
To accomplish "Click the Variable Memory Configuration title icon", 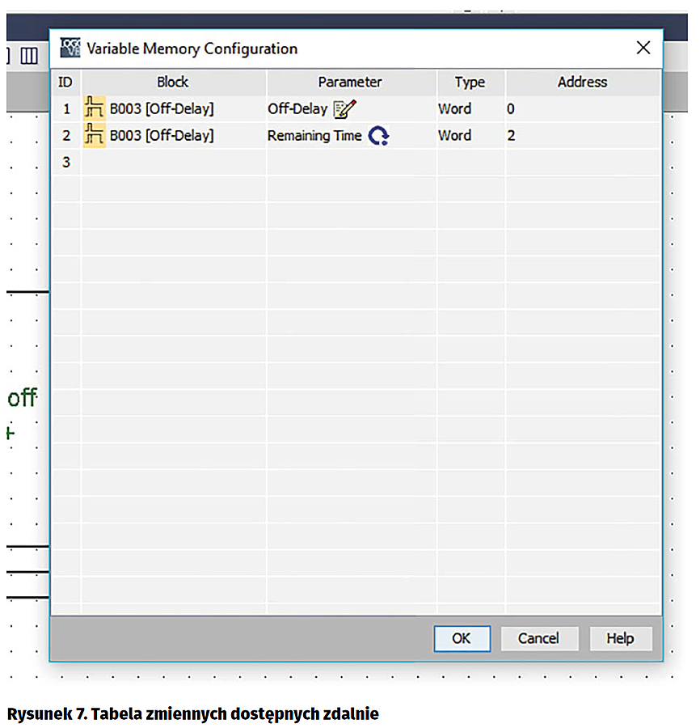I will (x=70, y=49).
